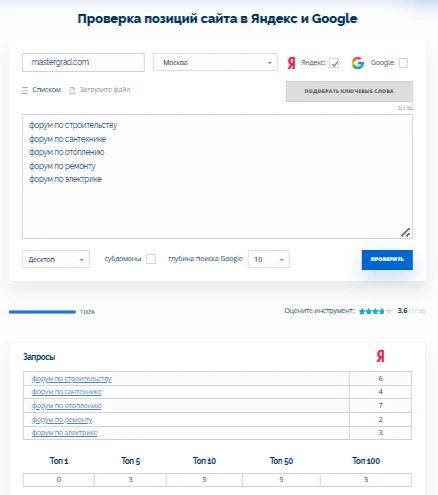Click the Запросы column heading
Image resolution: width=438 pixels, height=495 pixels.
click(39, 357)
